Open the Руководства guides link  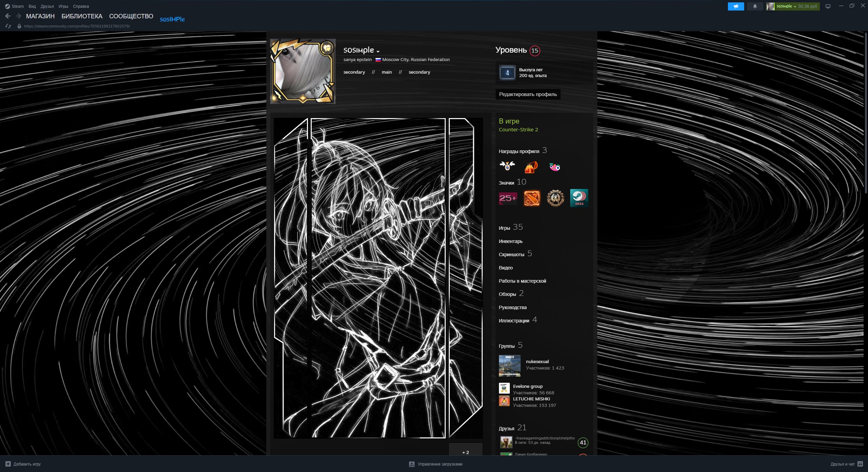[x=513, y=307]
